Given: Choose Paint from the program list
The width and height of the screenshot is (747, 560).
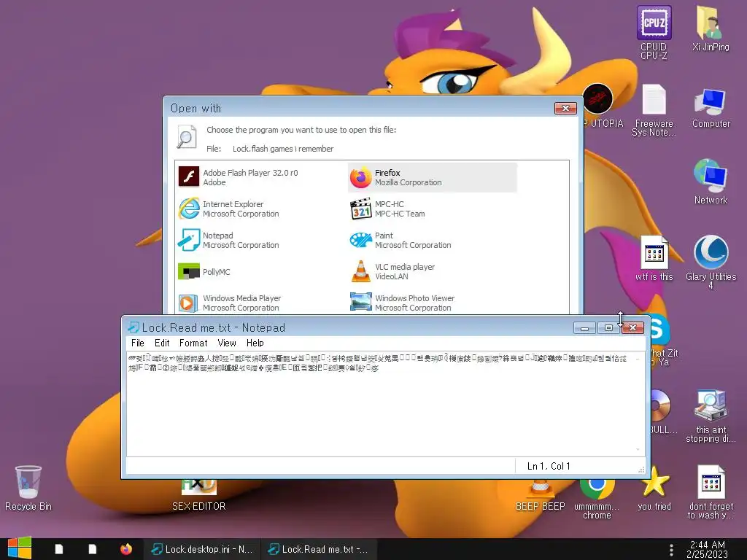Looking at the screenshot, I should 432,240.
